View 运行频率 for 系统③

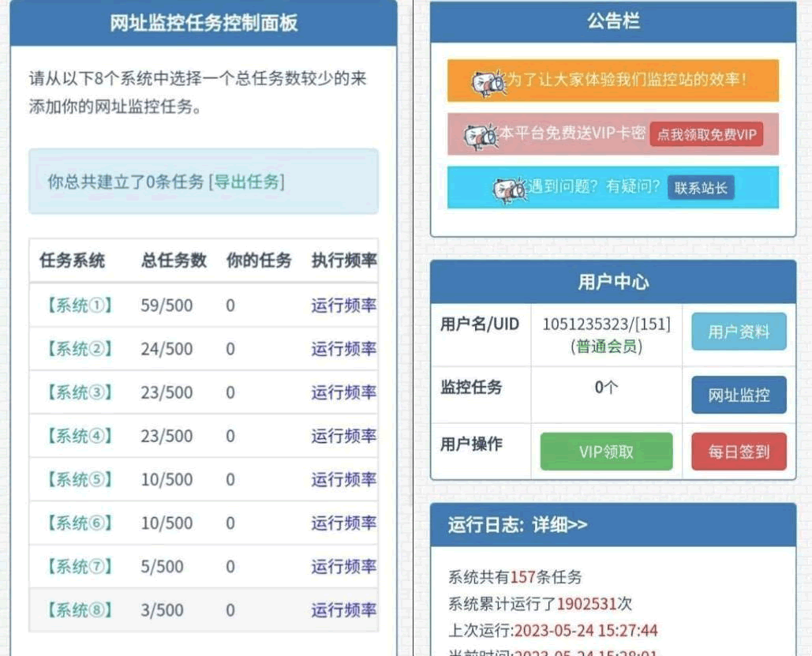click(343, 392)
